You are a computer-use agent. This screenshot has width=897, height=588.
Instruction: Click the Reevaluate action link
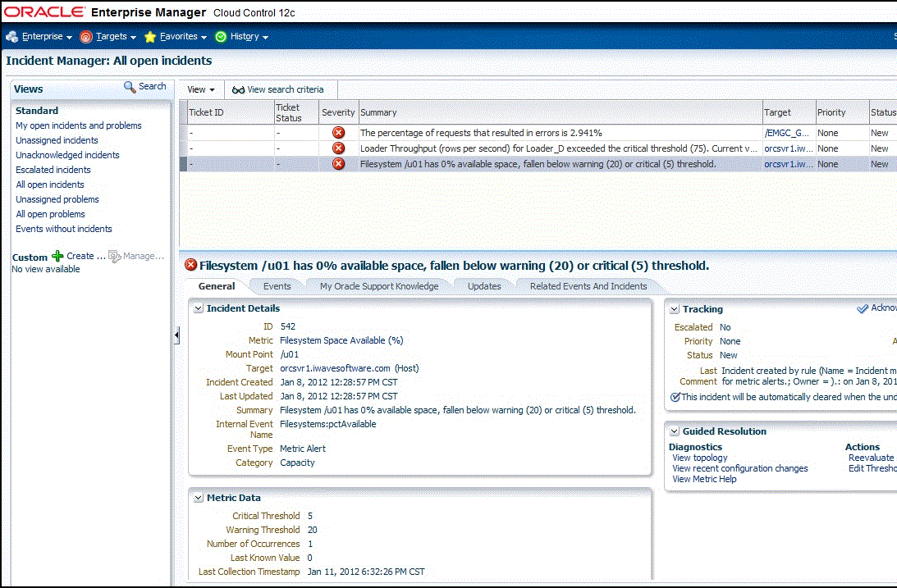[x=871, y=458]
